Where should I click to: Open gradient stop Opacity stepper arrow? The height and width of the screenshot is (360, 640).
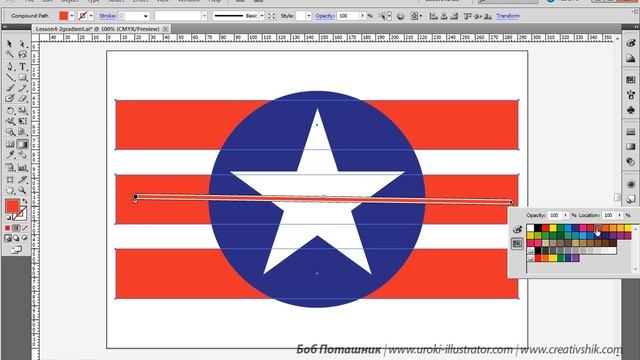[x=565, y=215]
